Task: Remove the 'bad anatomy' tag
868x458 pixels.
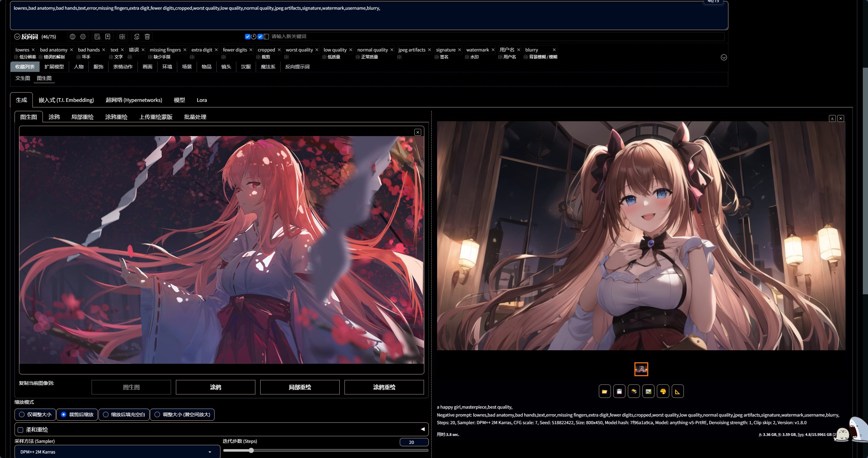Action: 72,50
